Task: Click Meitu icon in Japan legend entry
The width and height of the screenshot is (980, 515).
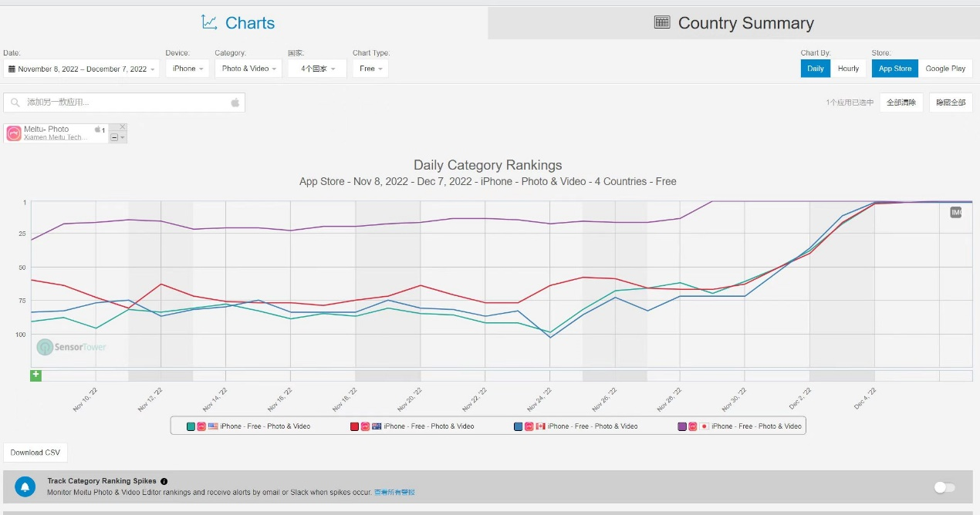Action: pyautogui.click(x=692, y=426)
